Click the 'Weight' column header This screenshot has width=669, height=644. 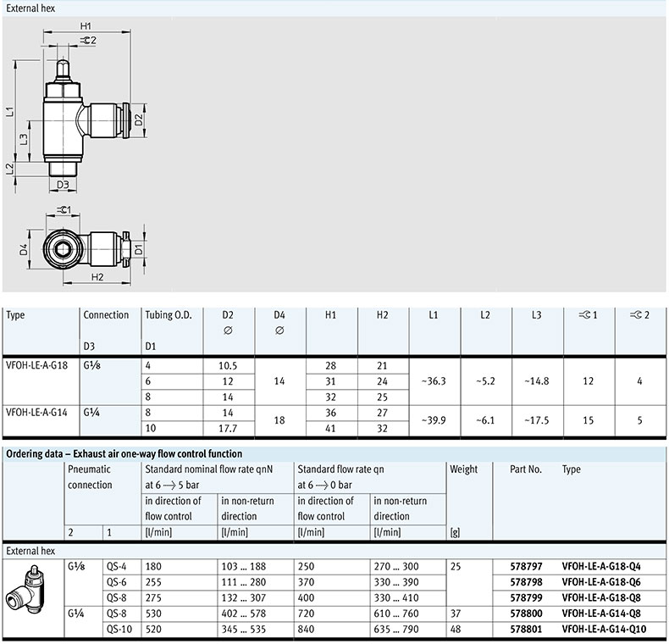463,469
